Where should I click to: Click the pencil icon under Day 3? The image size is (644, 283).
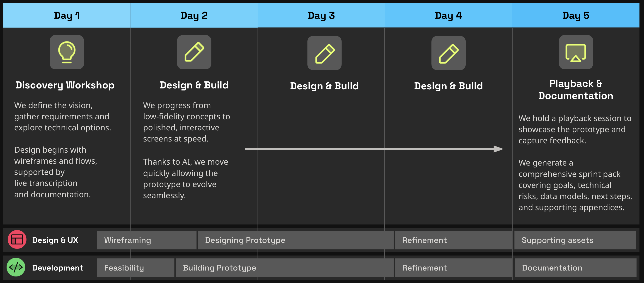[324, 53]
